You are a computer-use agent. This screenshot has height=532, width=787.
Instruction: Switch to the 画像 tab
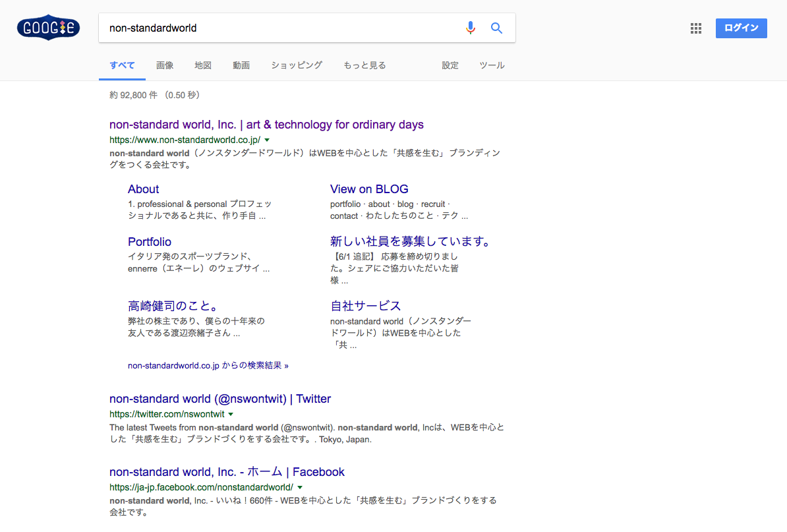pyautogui.click(x=165, y=66)
